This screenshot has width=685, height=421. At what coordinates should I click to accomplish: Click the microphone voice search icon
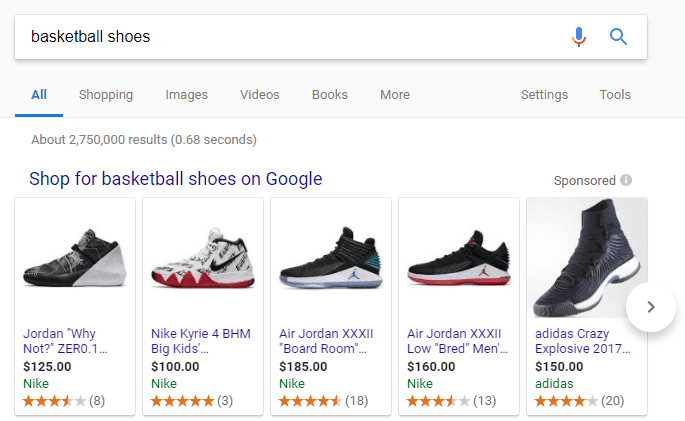click(579, 37)
